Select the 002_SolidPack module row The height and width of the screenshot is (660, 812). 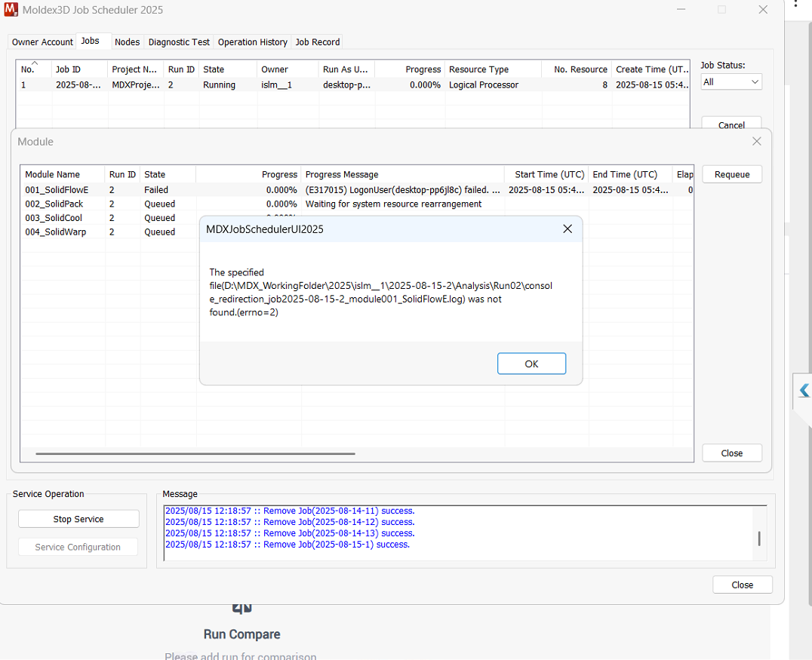click(x=357, y=204)
